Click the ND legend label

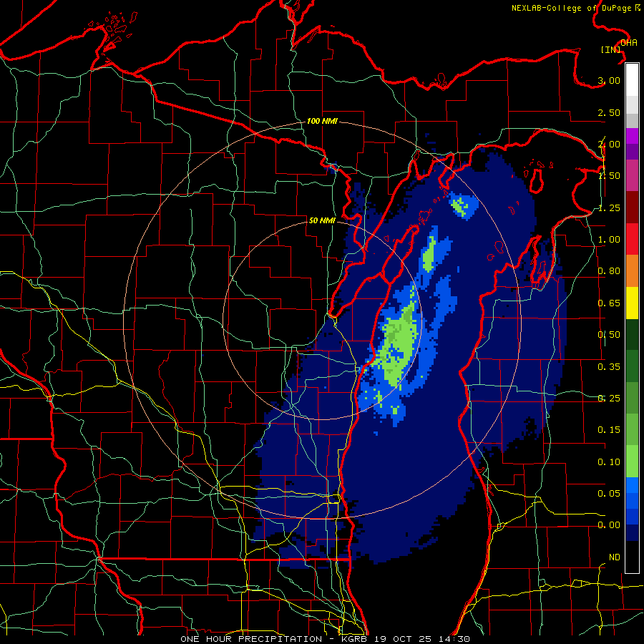615,557
